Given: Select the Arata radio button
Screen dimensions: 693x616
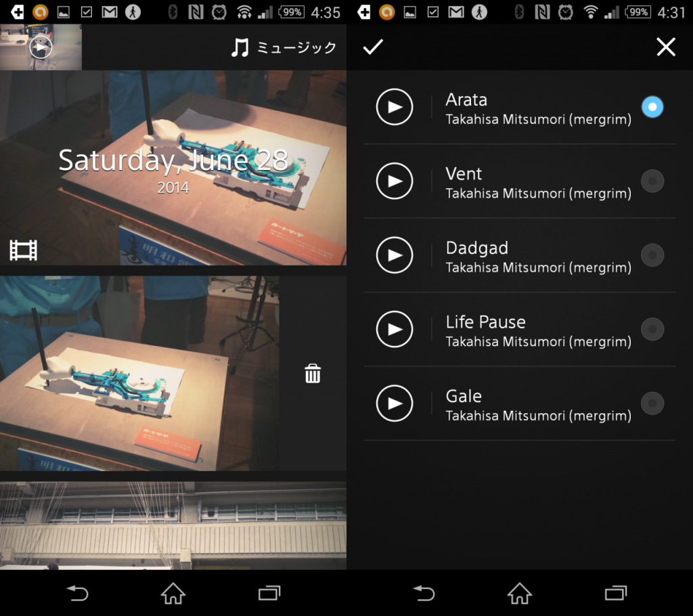Looking at the screenshot, I should [652, 107].
